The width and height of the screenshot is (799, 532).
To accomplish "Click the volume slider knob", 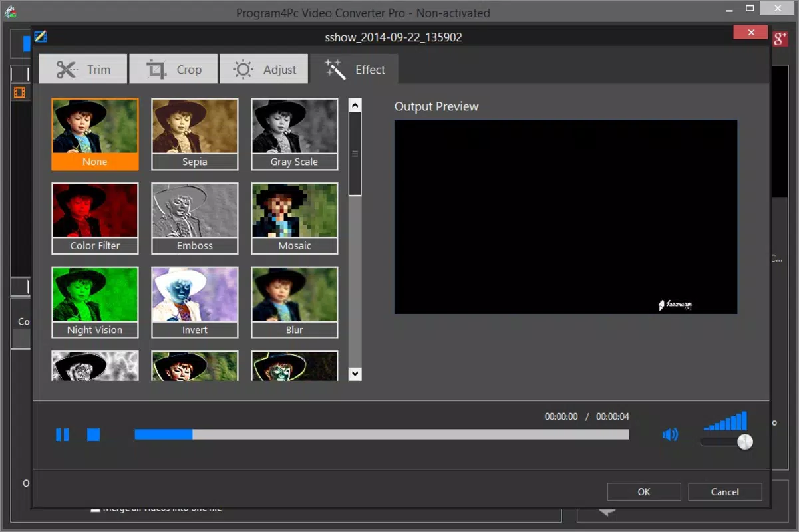I will click(745, 442).
